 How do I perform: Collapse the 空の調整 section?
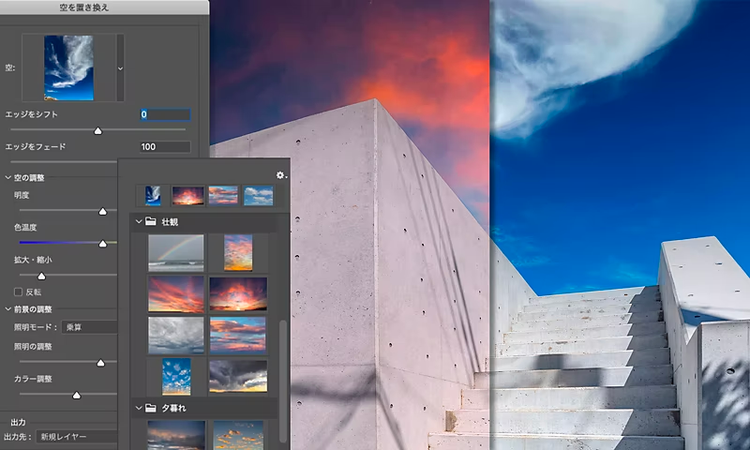[8, 177]
